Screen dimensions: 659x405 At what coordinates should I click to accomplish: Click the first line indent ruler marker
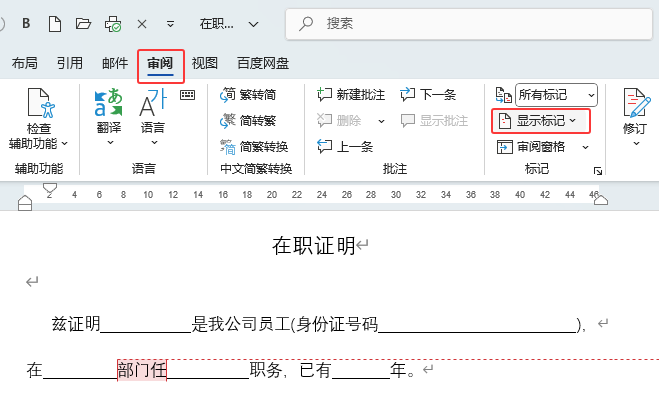[50, 187]
